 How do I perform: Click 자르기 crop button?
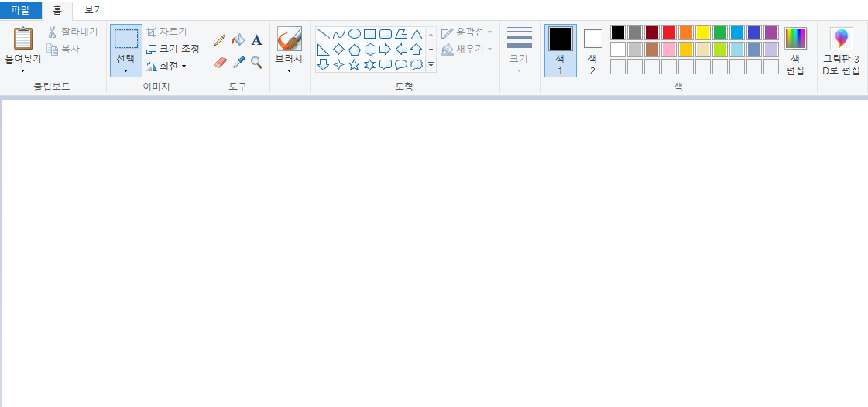pyautogui.click(x=166, y=32)
